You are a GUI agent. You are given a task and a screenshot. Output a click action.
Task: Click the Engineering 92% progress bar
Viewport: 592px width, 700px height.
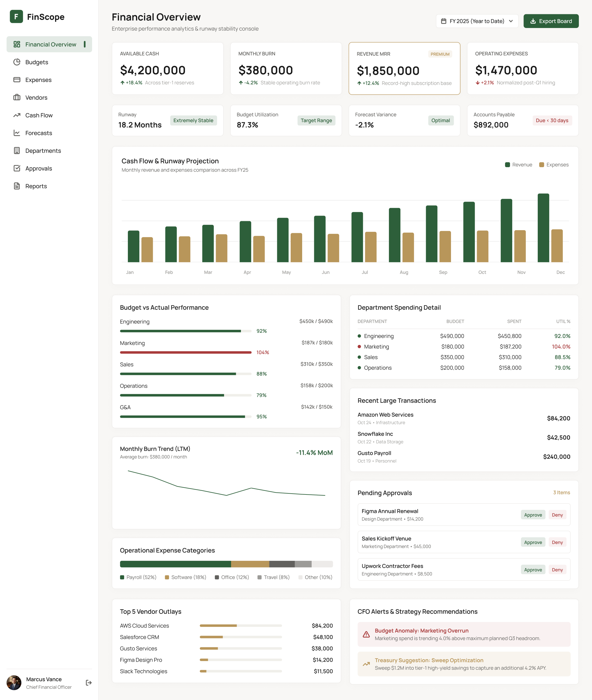(x=185, y=331)
